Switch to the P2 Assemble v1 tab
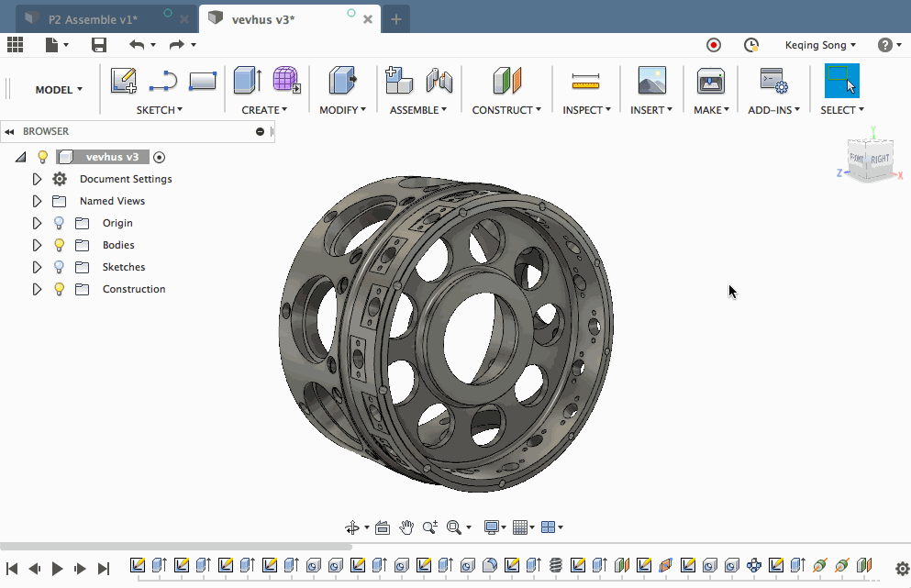This screenshot has height=588, width=911. [x=92, y=18]
